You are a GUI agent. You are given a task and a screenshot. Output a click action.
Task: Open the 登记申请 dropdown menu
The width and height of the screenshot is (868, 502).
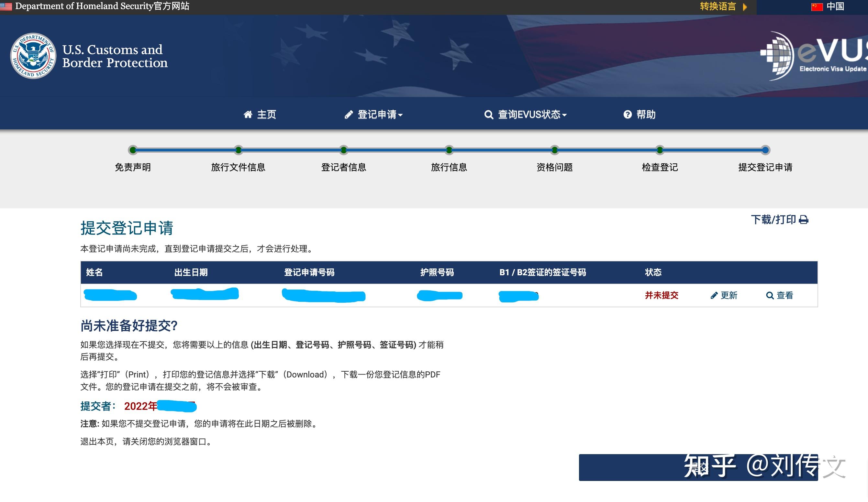[x=379, y=114]
